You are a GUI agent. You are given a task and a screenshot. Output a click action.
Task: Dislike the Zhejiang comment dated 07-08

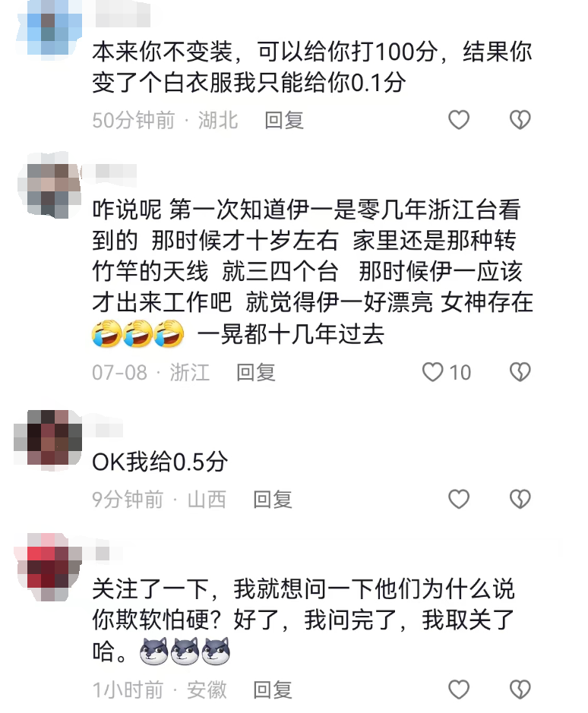(x=520, y=372)
